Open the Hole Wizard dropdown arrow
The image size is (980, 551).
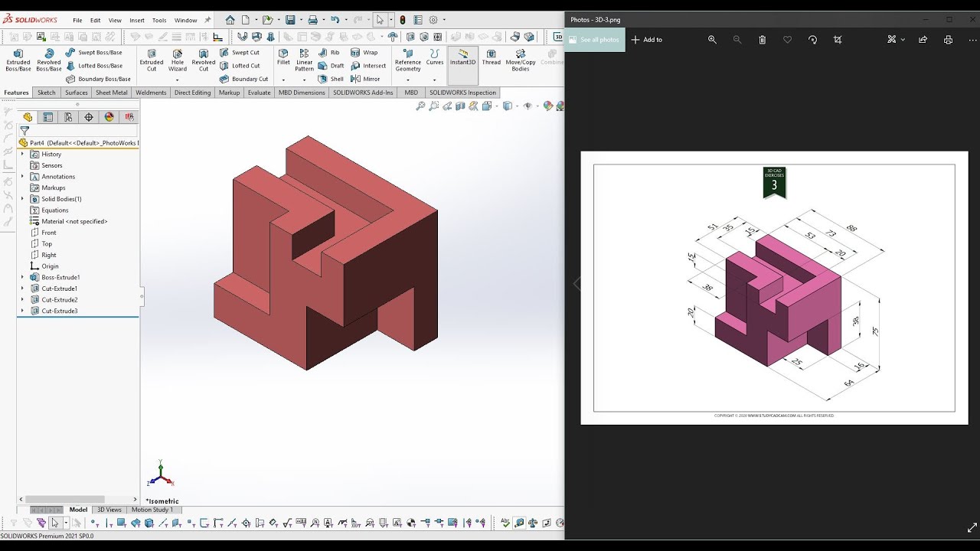pos(178,80)
